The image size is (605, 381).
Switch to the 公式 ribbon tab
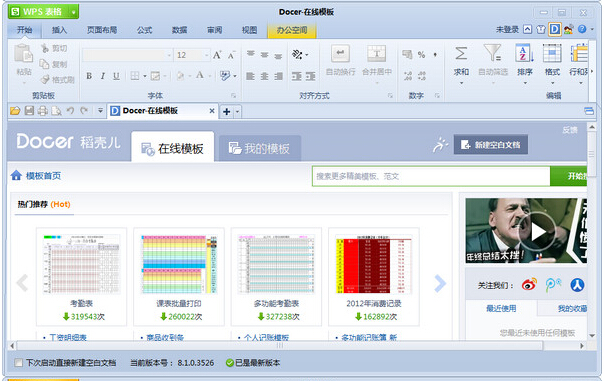click(144, 30)
